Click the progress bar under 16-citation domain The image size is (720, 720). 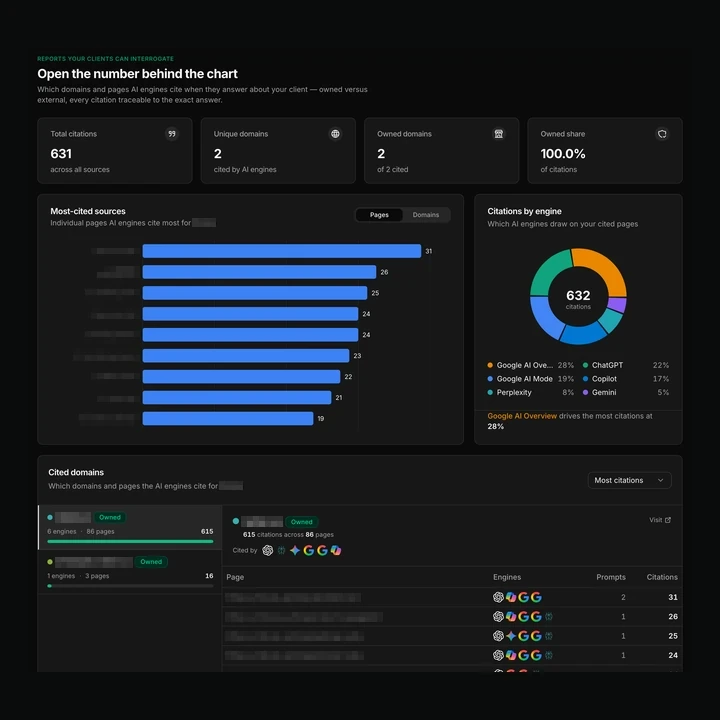pyautogui.click(x=130, y=586)
